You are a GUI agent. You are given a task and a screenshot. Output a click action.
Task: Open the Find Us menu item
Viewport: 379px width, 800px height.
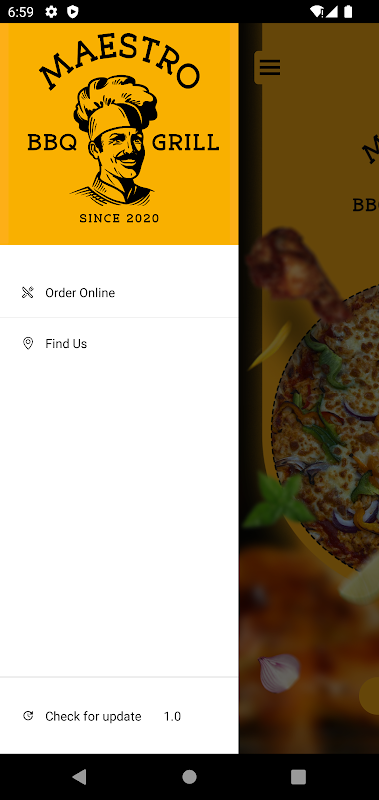click(x=119, y=343)
